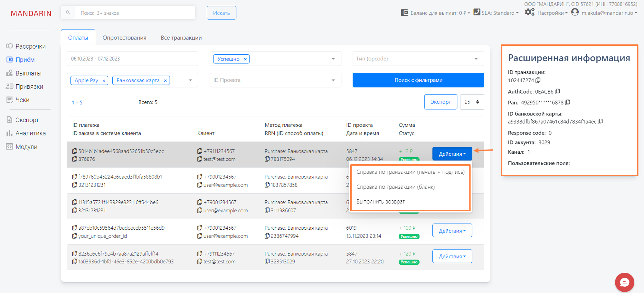The height and width of the screenshot is (293, 644).
Task: Select Выполнить возврат from the actions menu
Action: pos(380,202)
